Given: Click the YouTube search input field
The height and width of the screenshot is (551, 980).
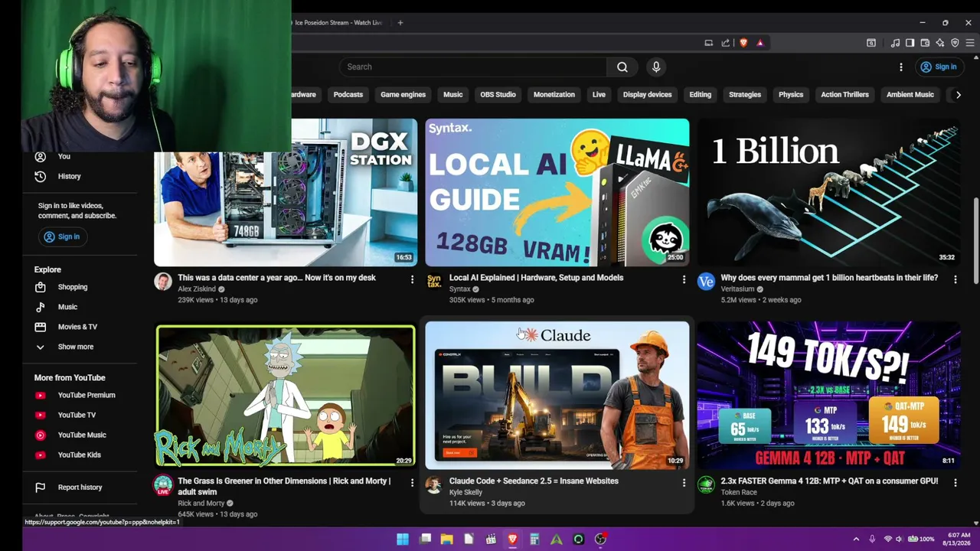Looking at the screenshot, I should (473, 67).
